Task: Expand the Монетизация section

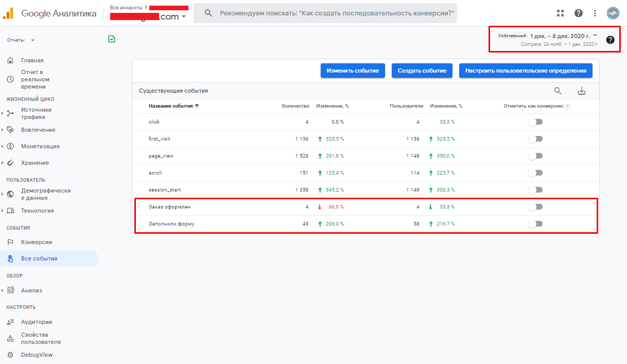Action: [x=40, y=146]
